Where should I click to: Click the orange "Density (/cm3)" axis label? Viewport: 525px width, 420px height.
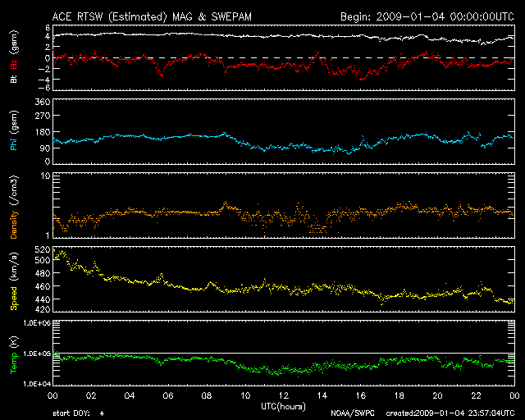click(x=14, y=207)
